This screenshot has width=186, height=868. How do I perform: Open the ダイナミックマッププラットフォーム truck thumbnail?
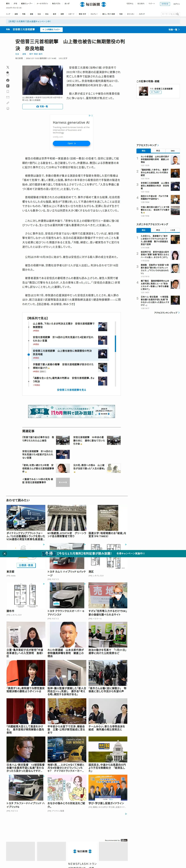click(x=26, y=518)
